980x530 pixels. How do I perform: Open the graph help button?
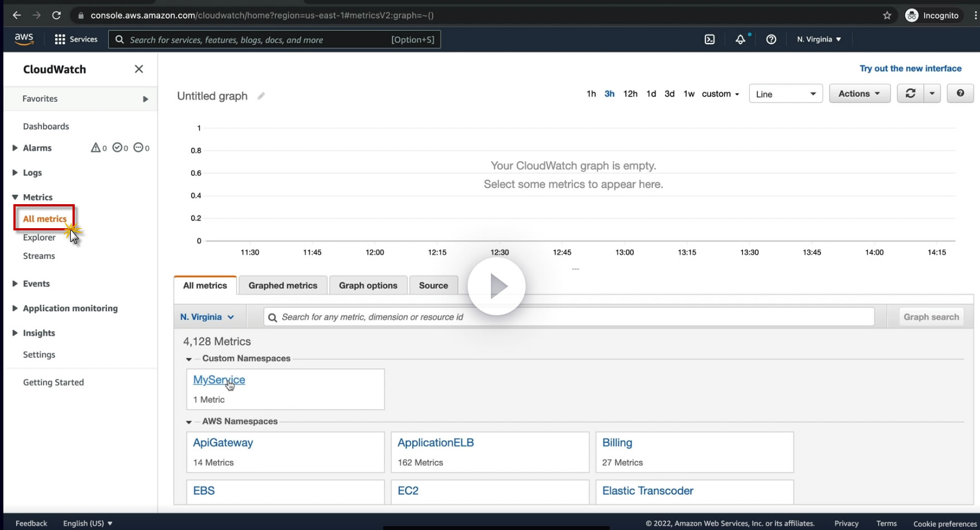click(960, 94)
